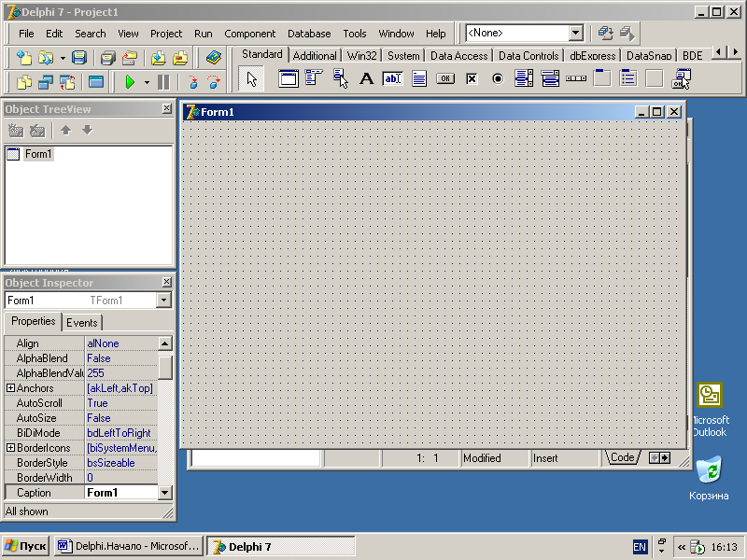Select the ListBox component icon
The image size is (747, 560).
coord(524,78)
